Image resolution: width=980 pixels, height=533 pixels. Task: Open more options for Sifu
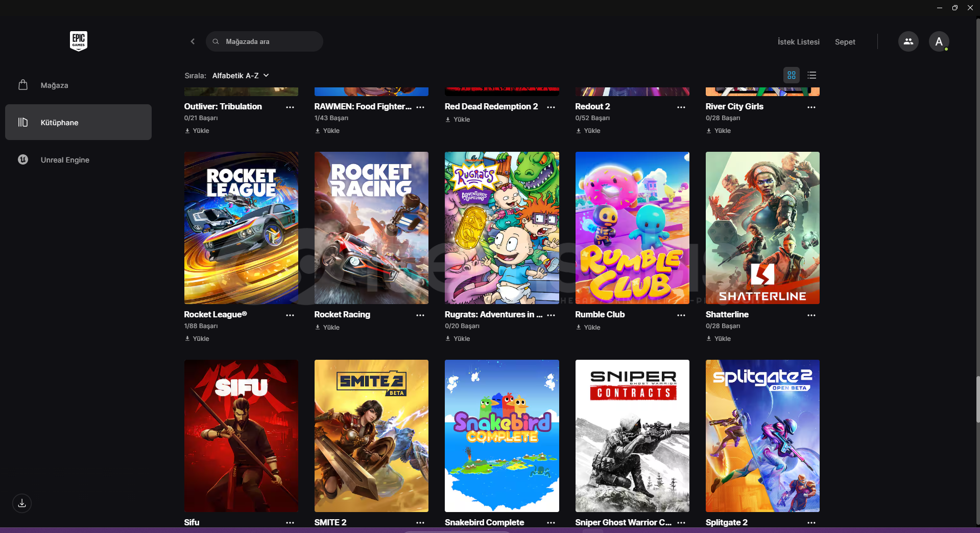(290, 523)
